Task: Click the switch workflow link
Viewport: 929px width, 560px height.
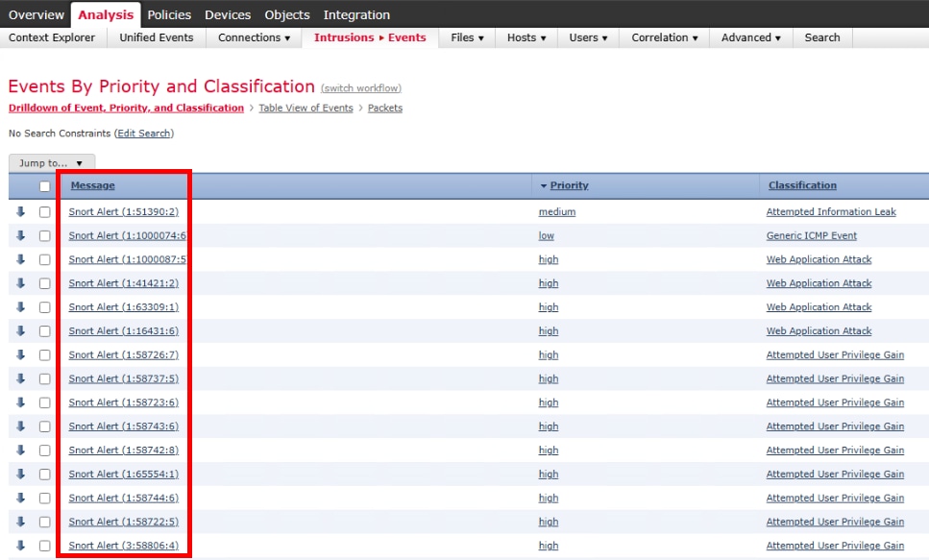Action: point(361,88)
